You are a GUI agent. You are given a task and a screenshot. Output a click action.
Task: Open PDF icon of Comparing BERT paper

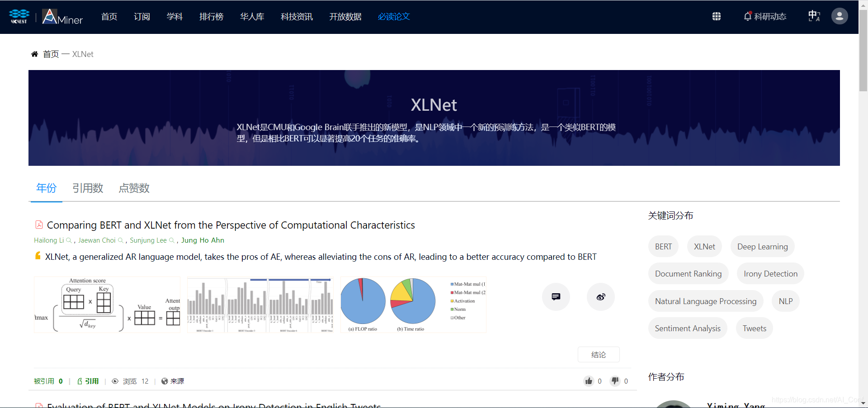tap(39, 225)
